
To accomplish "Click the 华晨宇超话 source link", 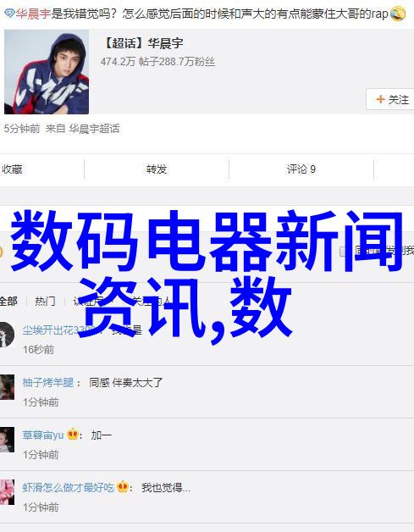I will coord(94,129).
